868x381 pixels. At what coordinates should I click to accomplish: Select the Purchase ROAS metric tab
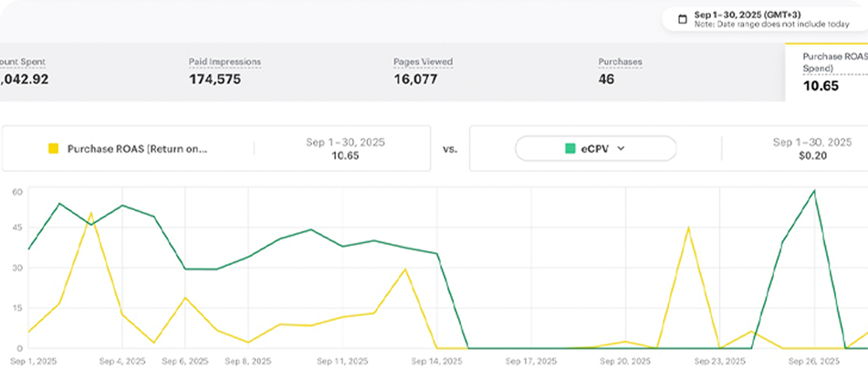point(827,72)
